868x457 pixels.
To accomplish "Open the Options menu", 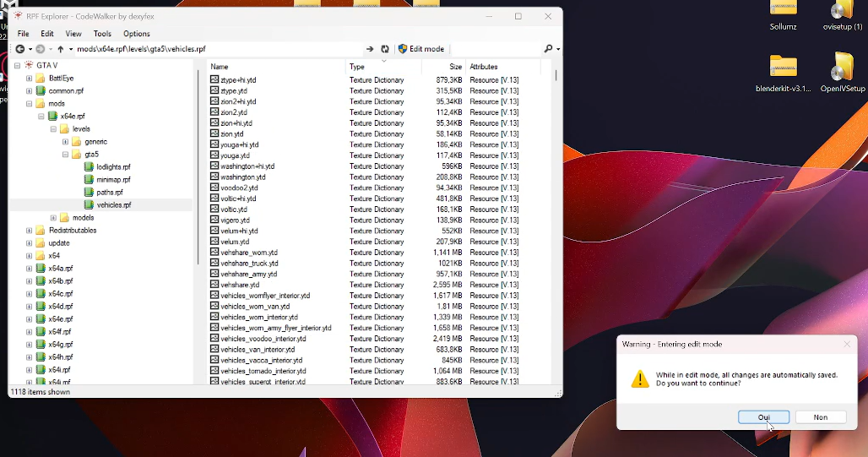I will coord(137,34).
